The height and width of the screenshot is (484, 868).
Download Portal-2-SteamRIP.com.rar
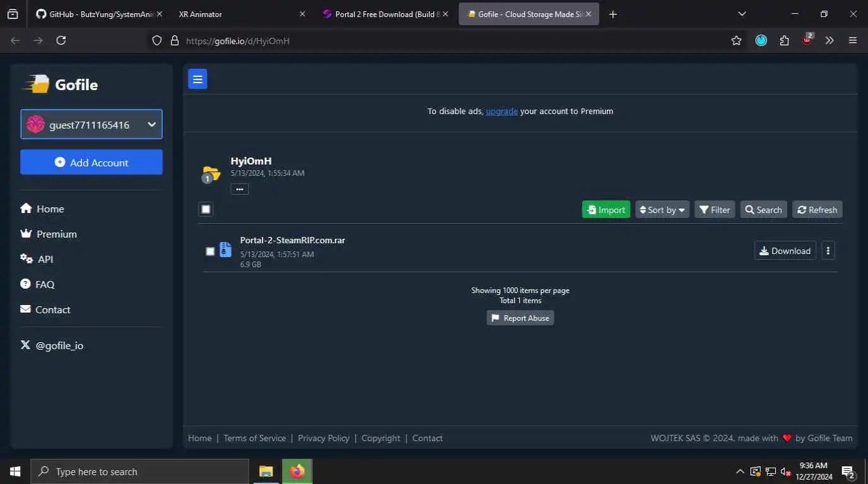click(x=785, y=250)
